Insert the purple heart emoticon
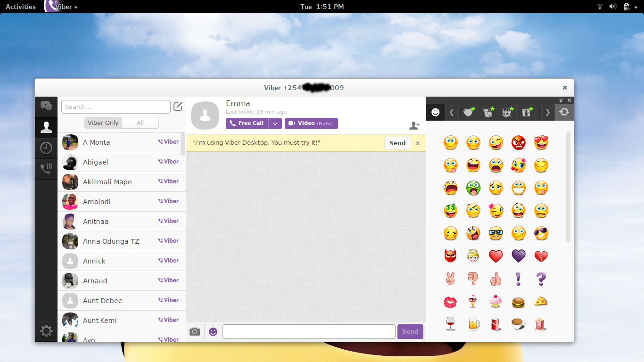The height and width of the screenshot is (362, 644). click(519, 256)
